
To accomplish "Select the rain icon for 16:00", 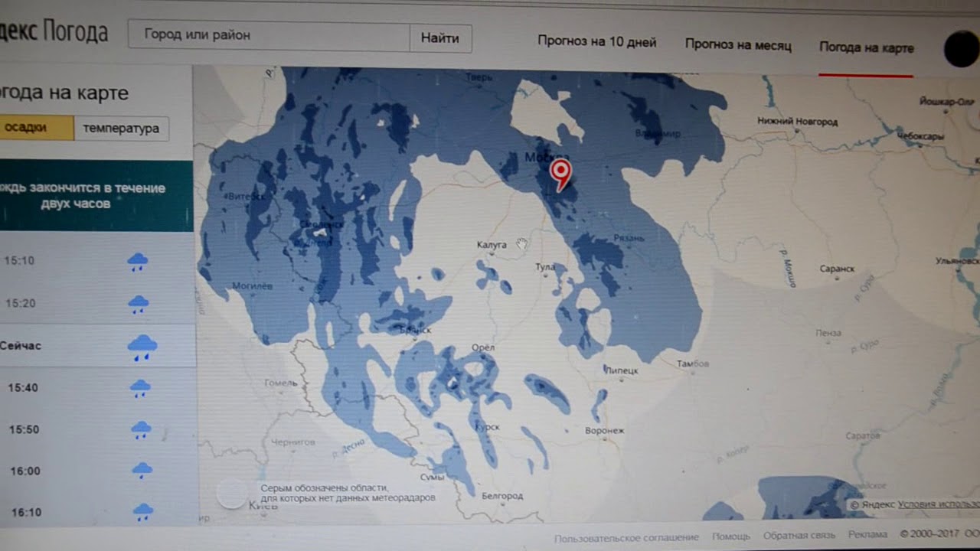I will 142,471.
